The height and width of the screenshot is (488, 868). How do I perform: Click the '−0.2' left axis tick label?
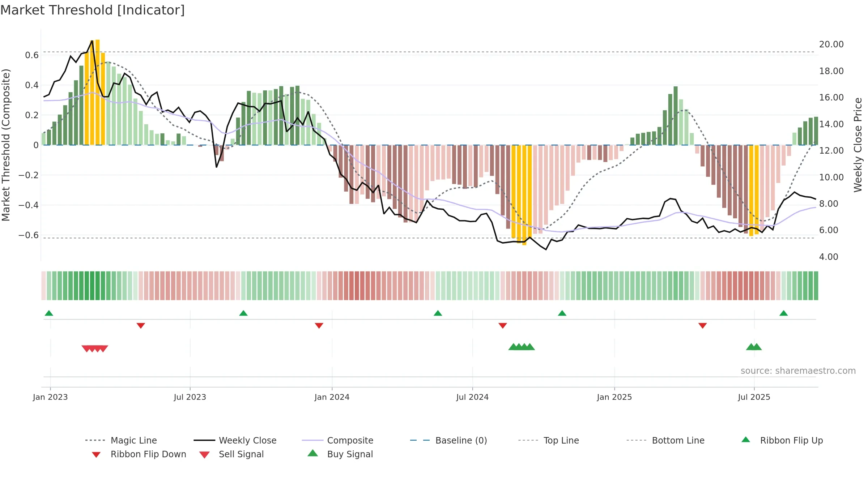[x=28, y=175]
